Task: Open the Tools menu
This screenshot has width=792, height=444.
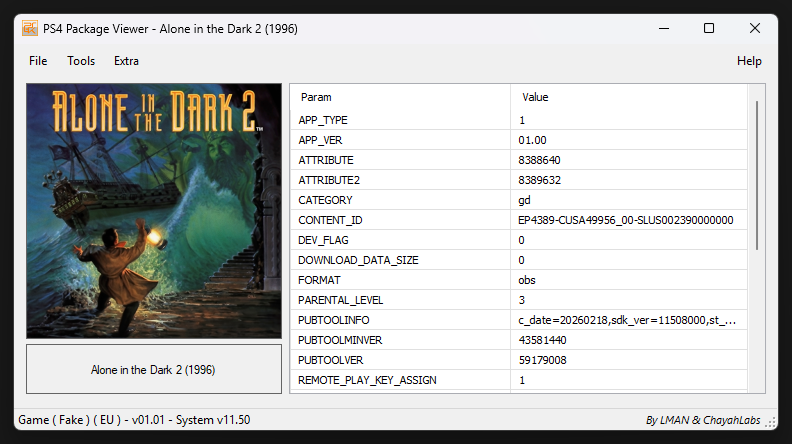Action: pyautogui.click(x=81, y=61)
